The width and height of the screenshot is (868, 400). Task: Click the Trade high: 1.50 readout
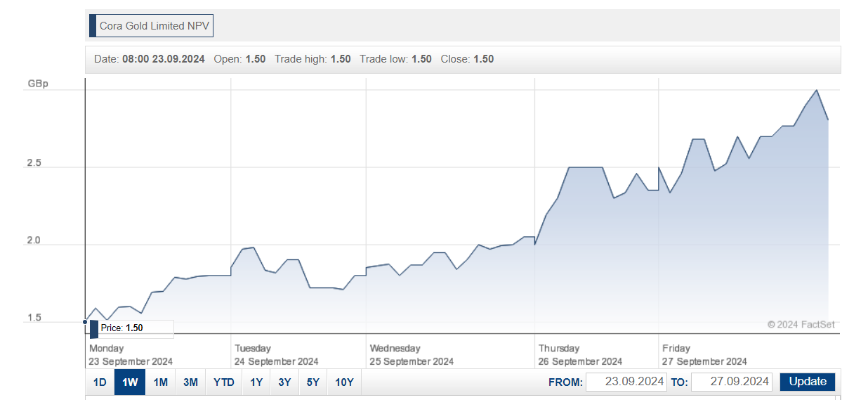[x=313, y=59]
